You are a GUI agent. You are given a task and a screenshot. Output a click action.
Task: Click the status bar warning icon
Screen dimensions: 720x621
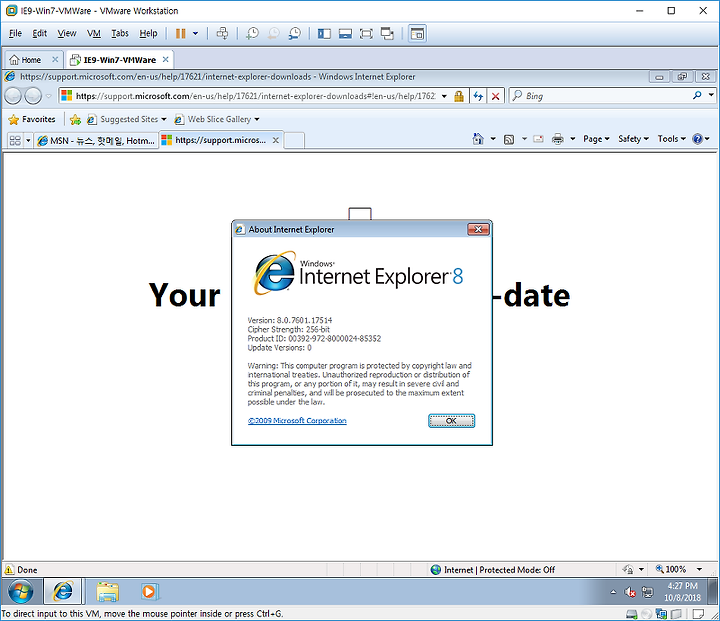(9, 570)
